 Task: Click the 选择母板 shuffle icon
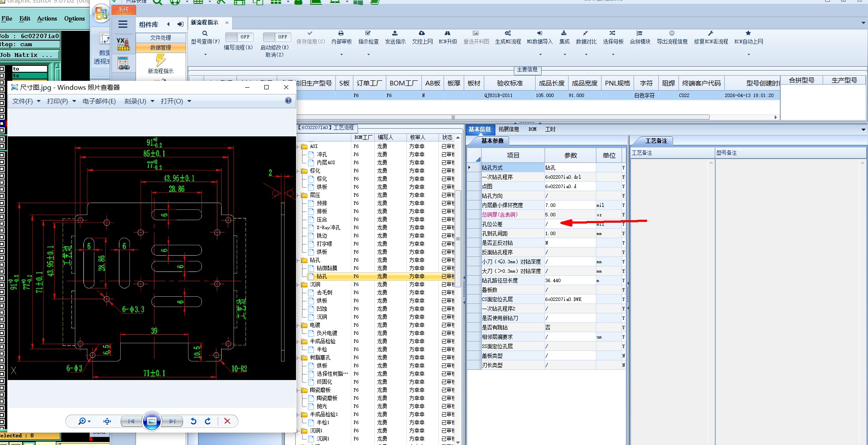pyautogui.click(x=613, y=33)
